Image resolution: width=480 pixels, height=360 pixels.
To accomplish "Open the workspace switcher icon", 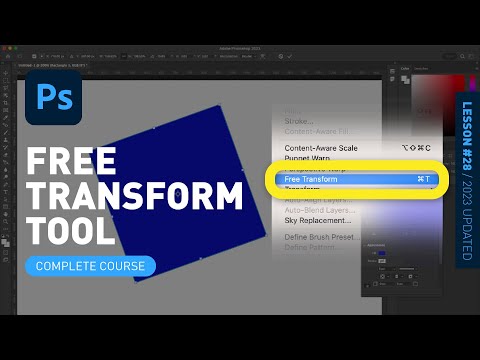I will click(471, 56).
